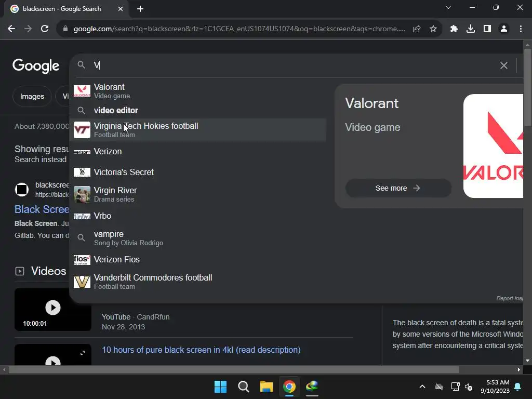Open the tab search chevron
Screen dimensions: 532x399
click(x=448, y=7)
